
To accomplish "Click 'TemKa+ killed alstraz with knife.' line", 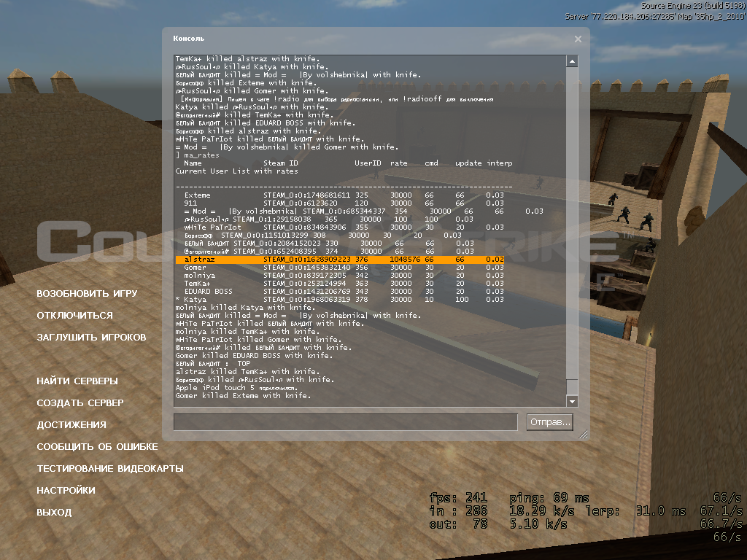I will (248, 59).
